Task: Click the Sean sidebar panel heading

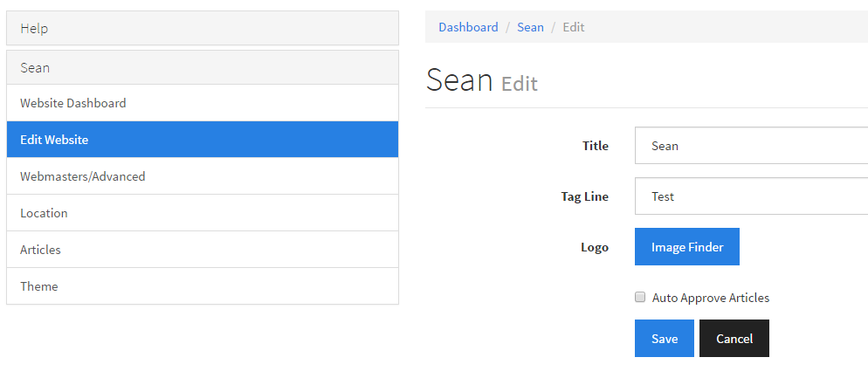Action: coord(202,67)
